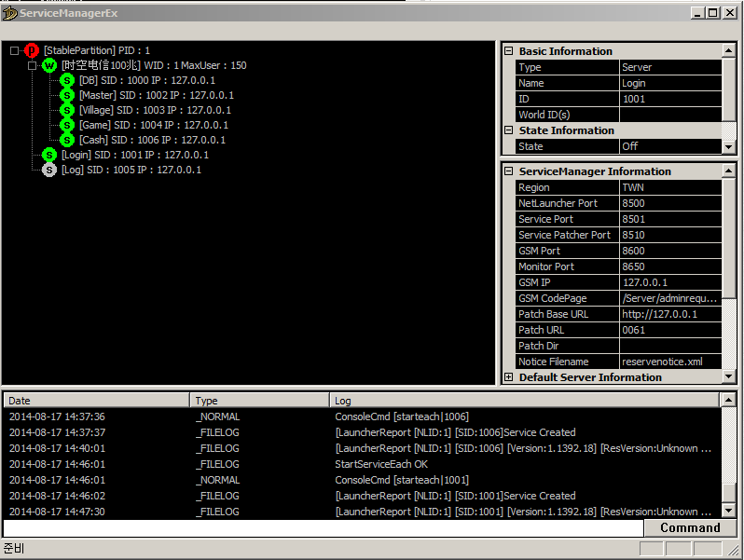Click the Type value Server cell
The image size is (744, 560).
click(670, 67)
